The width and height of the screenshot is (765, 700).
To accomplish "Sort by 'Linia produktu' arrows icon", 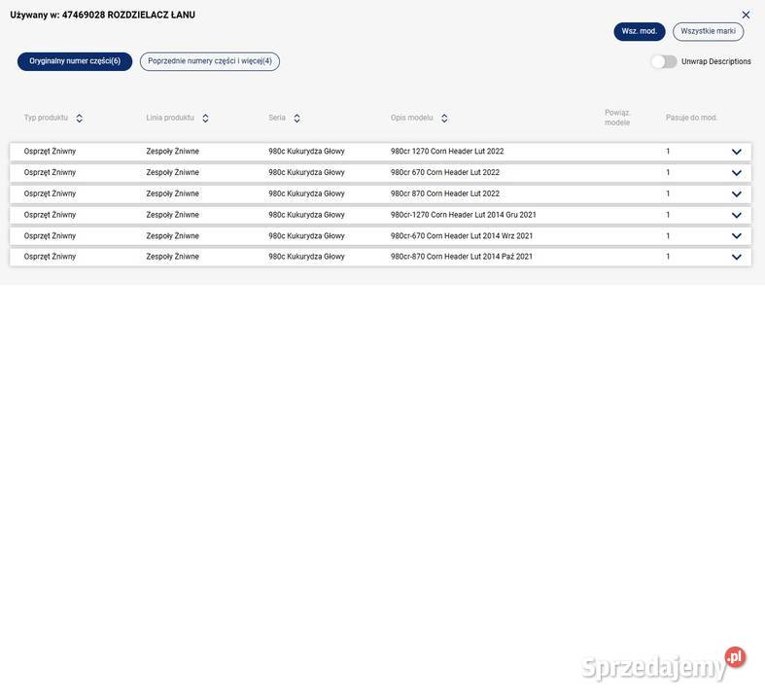I will tap(205, 118).
